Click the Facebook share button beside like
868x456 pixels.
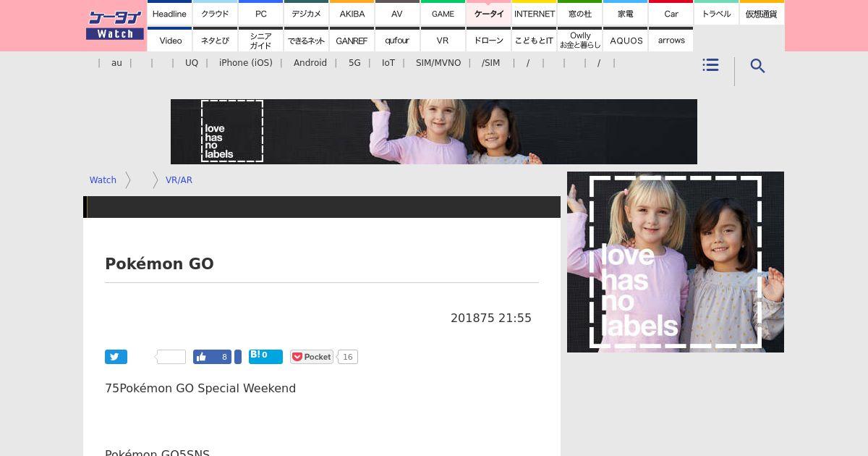[238, 357]
